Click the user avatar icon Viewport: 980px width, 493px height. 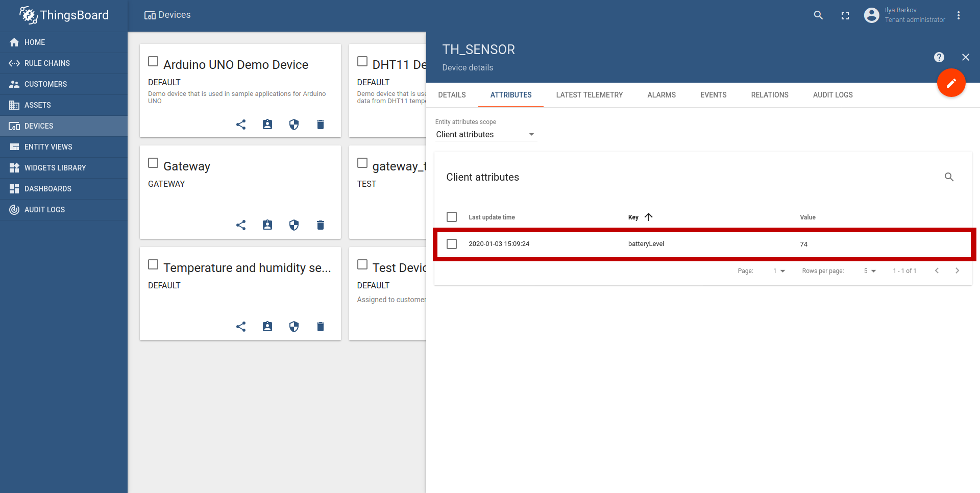[871, 15]
